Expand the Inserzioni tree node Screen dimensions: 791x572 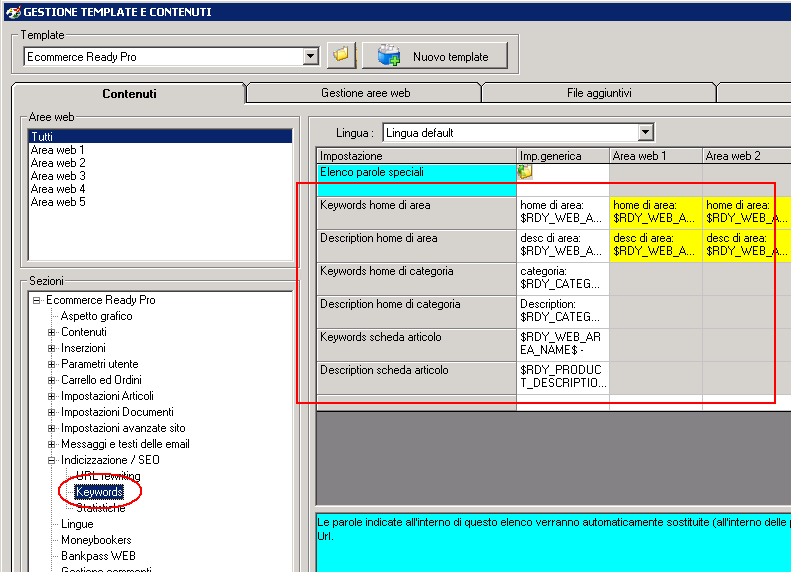pos(51,348)
